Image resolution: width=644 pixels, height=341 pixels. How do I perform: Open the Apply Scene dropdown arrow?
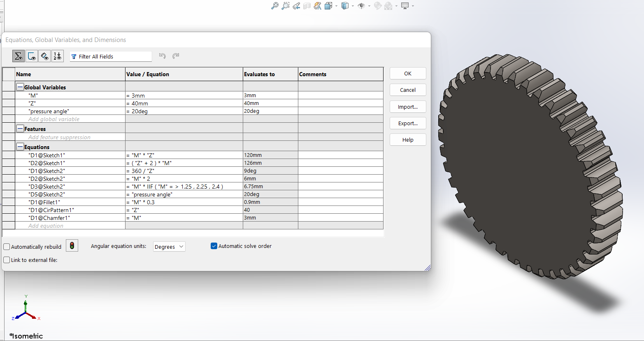tap(396, 6)
